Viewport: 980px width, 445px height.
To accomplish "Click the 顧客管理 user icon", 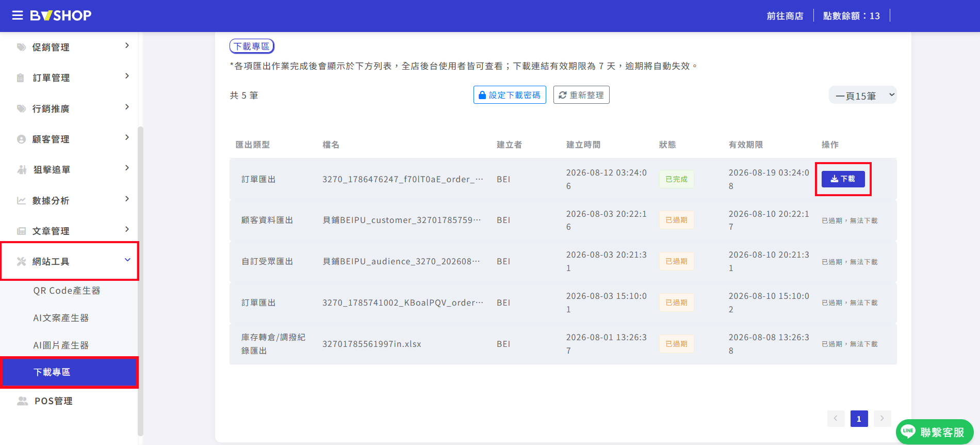I will point(21,139).
